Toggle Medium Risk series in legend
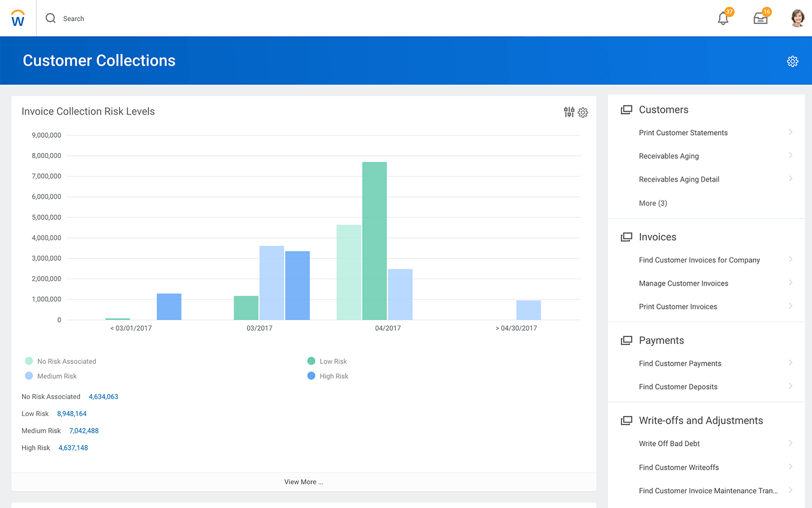This screenshot has width=812, height=508. tap(56, 376)
